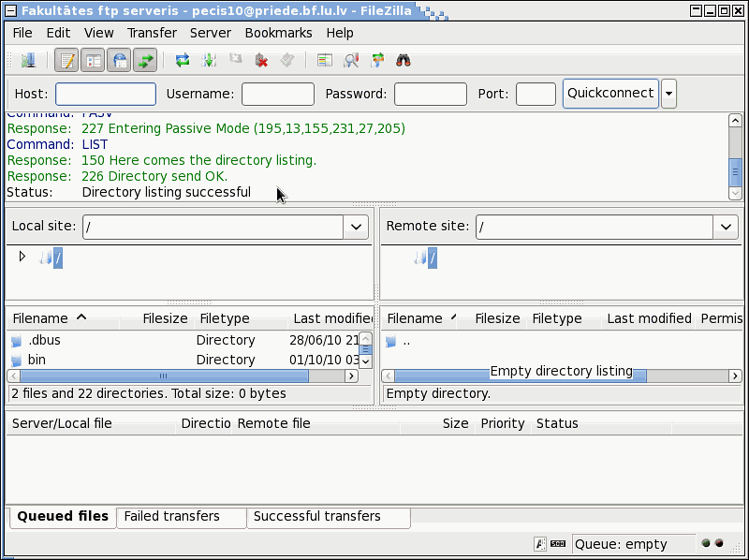Refresh the file and folder lists
The width and height of the screenshot is (749, 560).
coord(183,60)
